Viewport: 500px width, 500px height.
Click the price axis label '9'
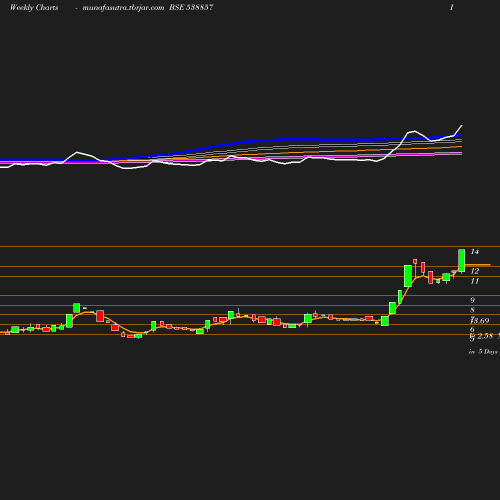pyautogui.click(x=472, y=300)
